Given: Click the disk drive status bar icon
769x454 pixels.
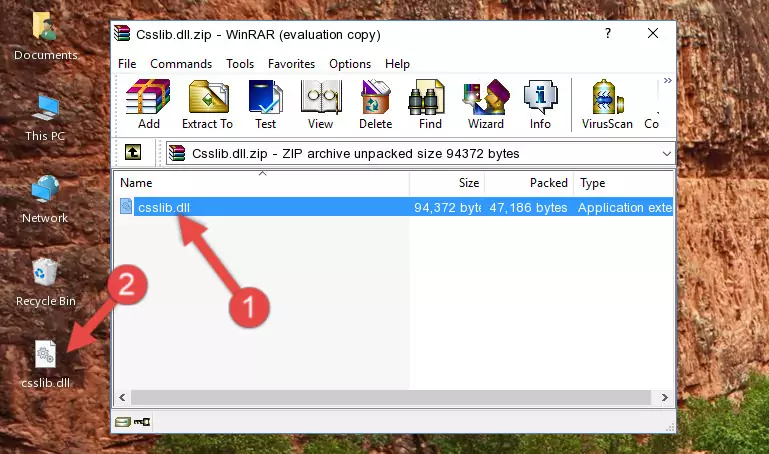Looking at the screenshot, I should click(x=123, y=422).
